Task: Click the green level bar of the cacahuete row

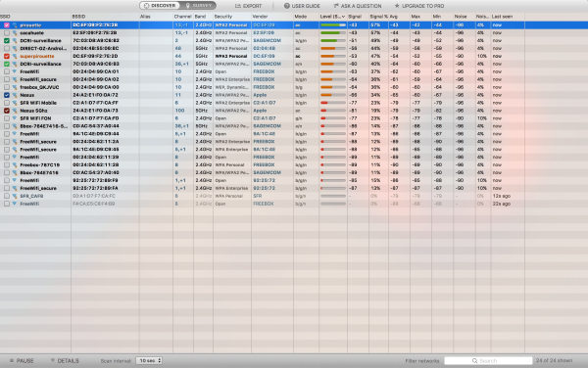Action: 333,33
